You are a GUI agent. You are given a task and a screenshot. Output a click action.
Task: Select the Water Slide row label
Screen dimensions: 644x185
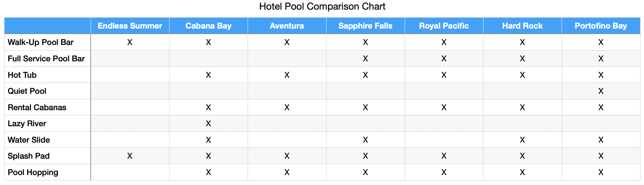coord(29,140)
